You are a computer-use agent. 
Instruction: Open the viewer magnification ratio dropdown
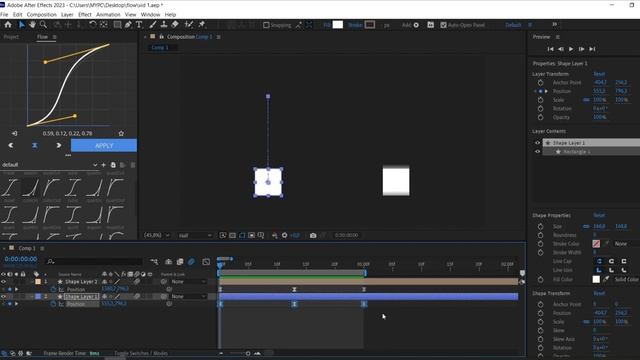pos(157,236)
